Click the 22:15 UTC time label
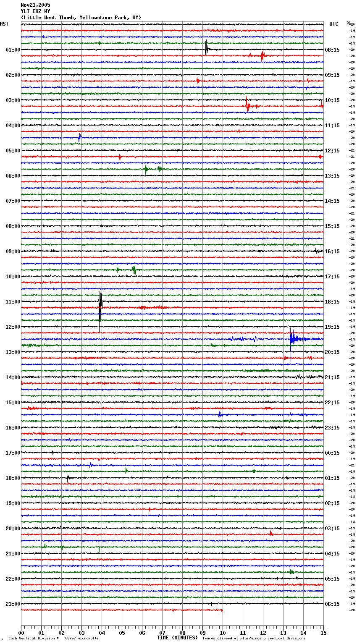357x644 pixels. click(x=332, y=403)
